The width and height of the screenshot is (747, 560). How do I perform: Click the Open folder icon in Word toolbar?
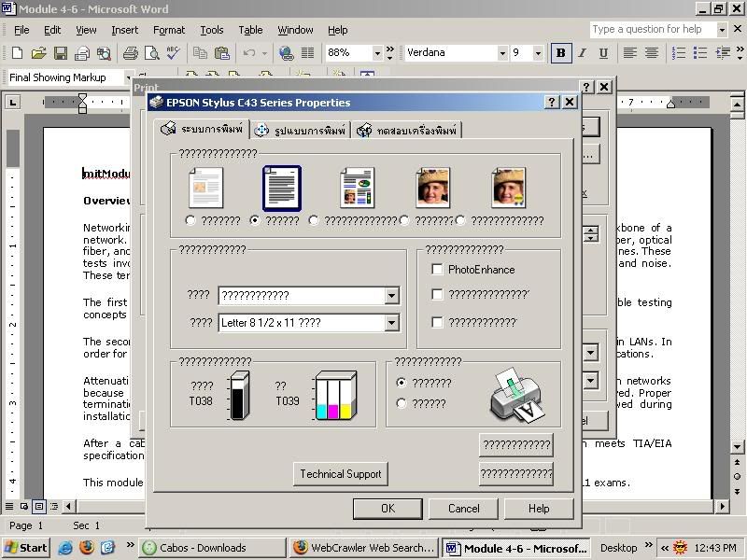click(x=38, y=53)
